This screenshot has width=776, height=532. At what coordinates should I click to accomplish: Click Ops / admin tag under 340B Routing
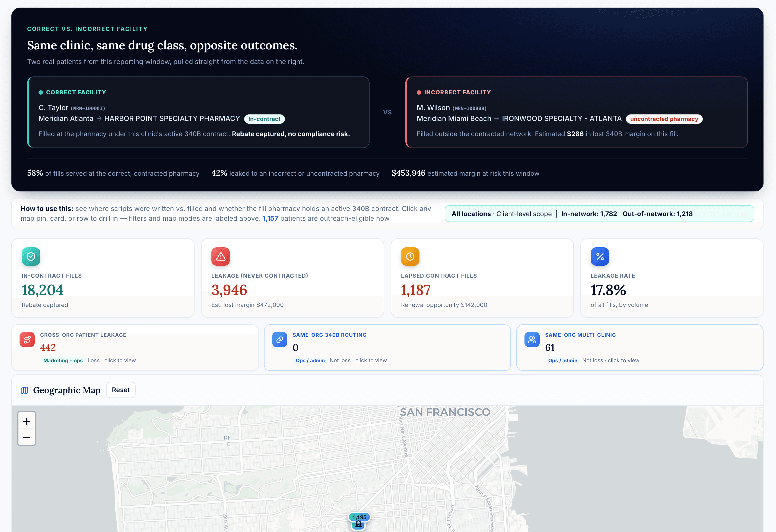click(310, 360)
